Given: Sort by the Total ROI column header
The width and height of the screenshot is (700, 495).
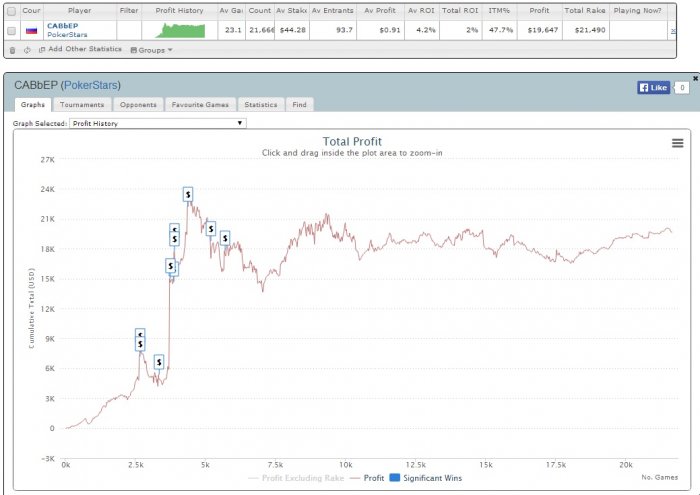Looking at the screenshot, I should [x=460, y=10].
